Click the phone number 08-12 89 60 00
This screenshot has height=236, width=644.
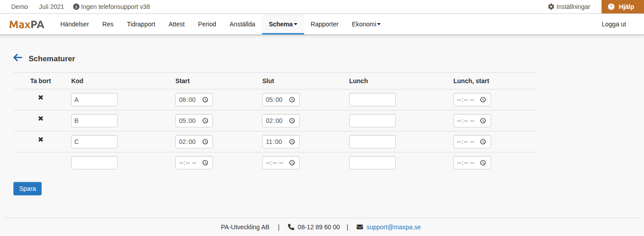[319, 227]
